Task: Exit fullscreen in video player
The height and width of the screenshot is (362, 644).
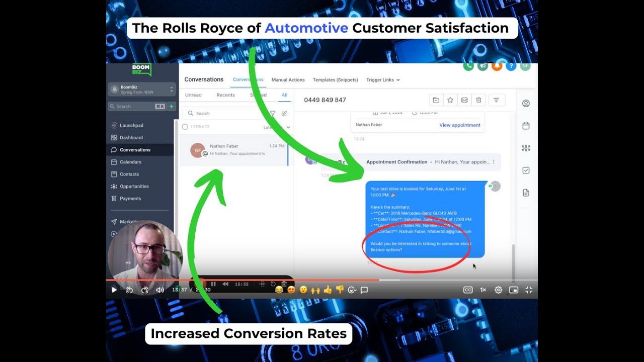Action: pyautogui.click(x=529, y=290)
